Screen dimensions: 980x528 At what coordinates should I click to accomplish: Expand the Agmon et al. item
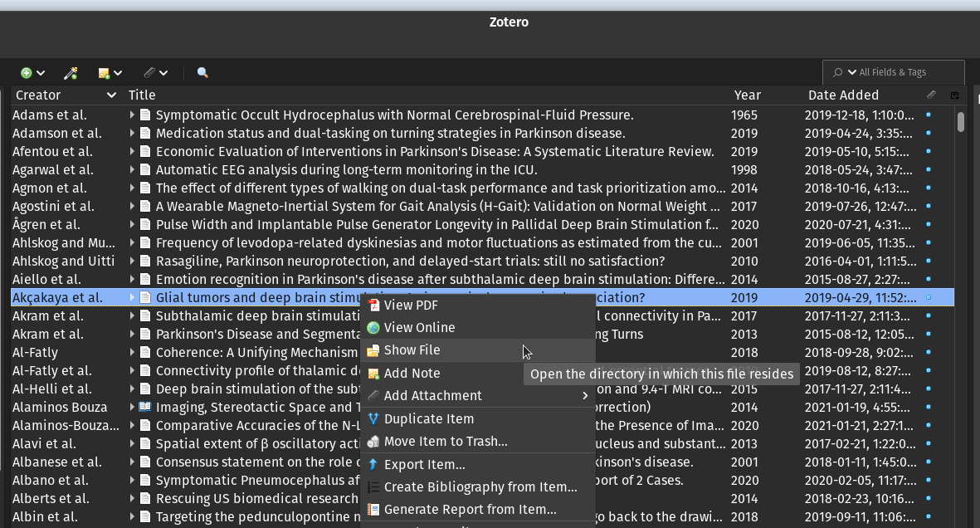pyautogui.click(x=132, y=188)
